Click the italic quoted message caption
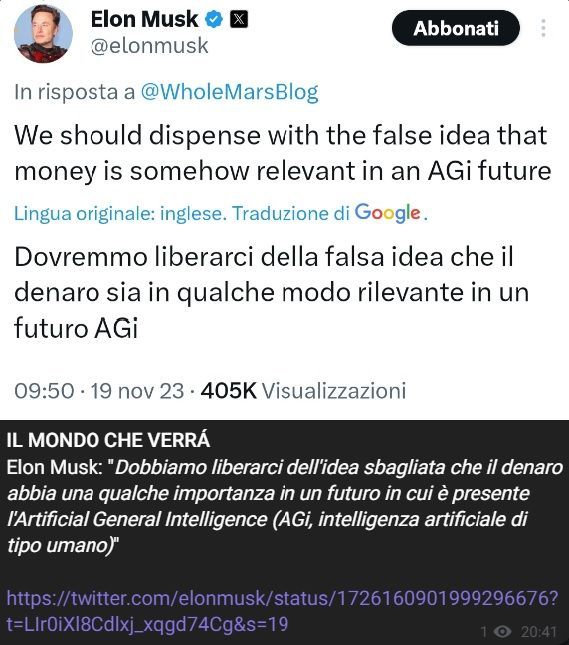The width and height of the screenshot is (569, 645). coord(285,506)
